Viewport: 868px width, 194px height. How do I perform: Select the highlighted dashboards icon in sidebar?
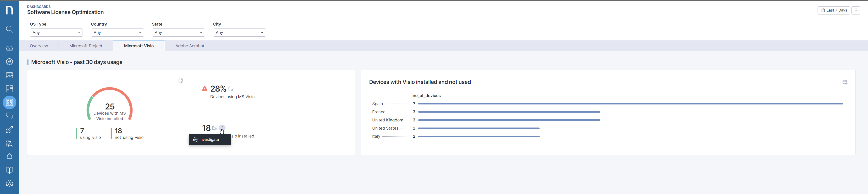(9, 102)
